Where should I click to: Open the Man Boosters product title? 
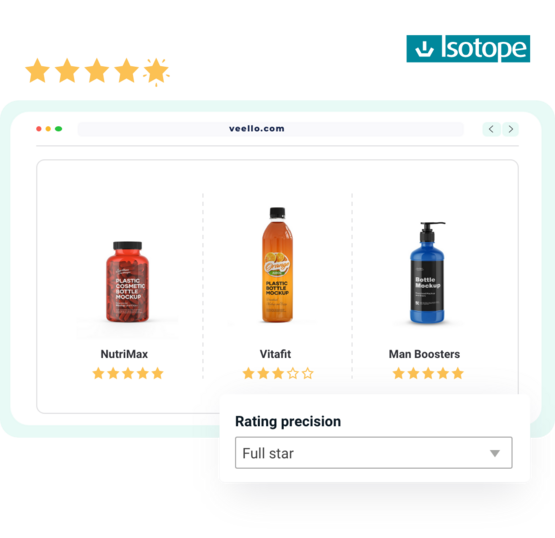pos(424,354)
